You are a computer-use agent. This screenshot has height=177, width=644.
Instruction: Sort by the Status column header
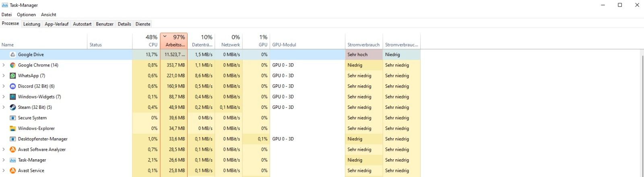(109, 41)
